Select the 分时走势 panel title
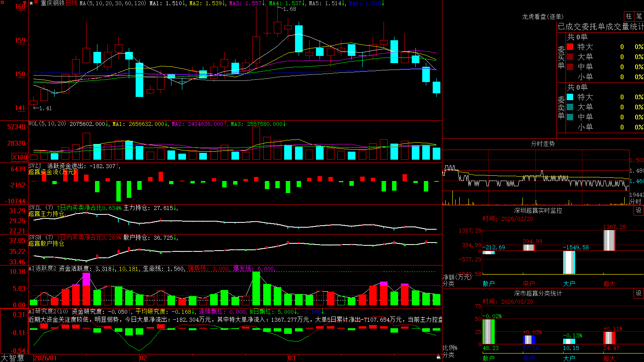The height and width of the screenshot is (362, 644). (543, 144)
